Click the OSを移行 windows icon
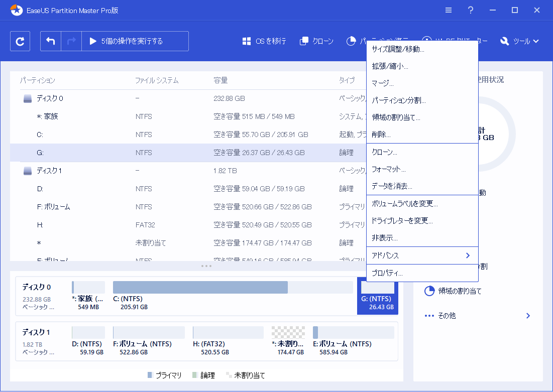Viewport: 553px width, 392px height. [x=247, y=41]
